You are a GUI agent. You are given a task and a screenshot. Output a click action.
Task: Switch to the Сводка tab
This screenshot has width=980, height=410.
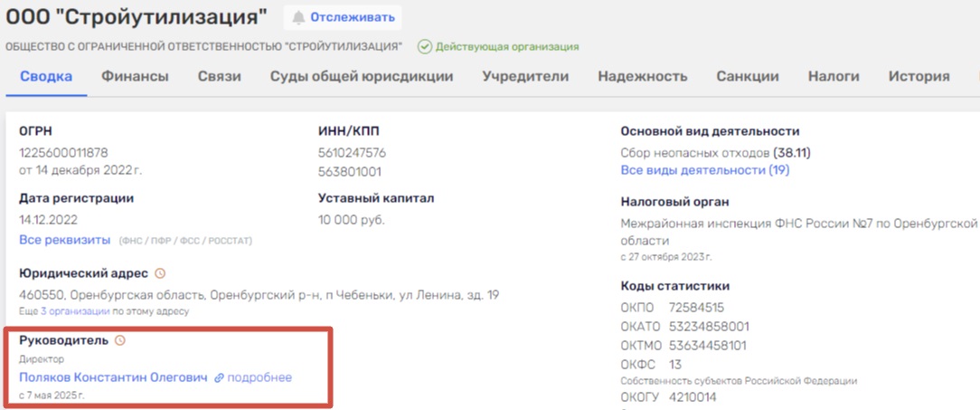46,77
